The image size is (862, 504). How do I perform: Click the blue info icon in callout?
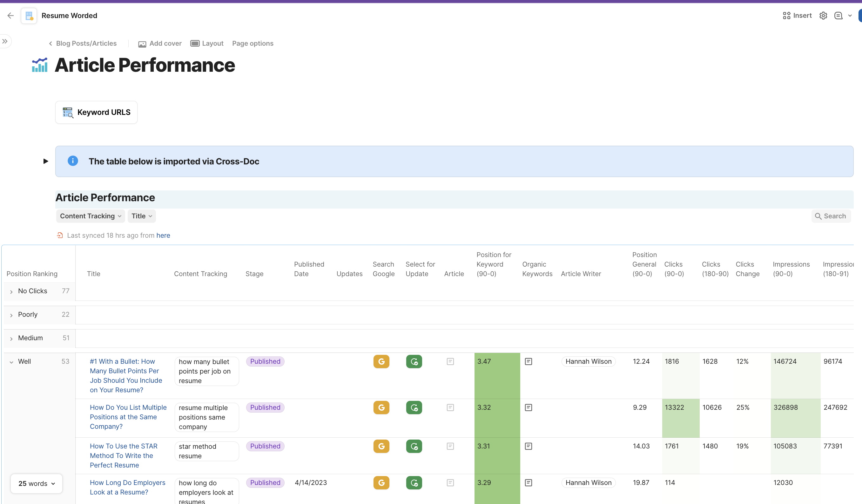[x=72, y=161]
